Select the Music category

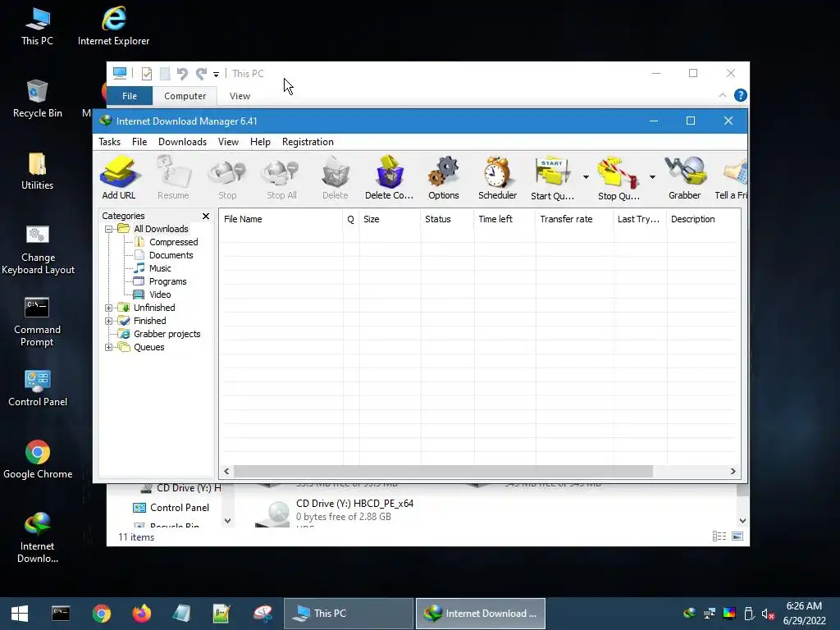tap(160, 268)
